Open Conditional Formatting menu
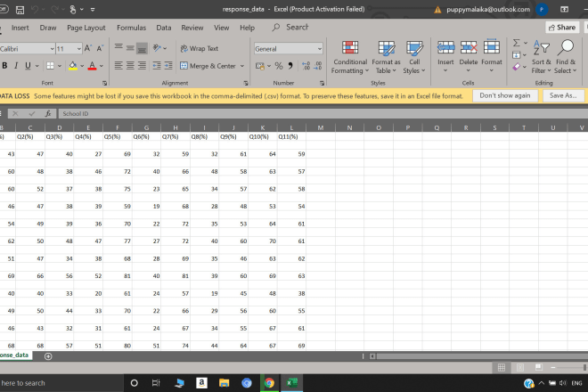Image resolution: width=588 pixels, height=392 pixels. click(x=350, y=57)
